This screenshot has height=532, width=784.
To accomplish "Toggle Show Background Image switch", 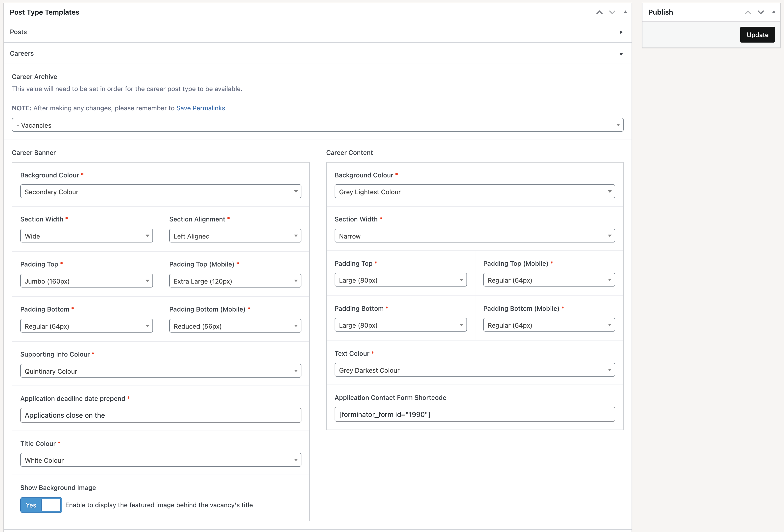I will tap(41, 505).
